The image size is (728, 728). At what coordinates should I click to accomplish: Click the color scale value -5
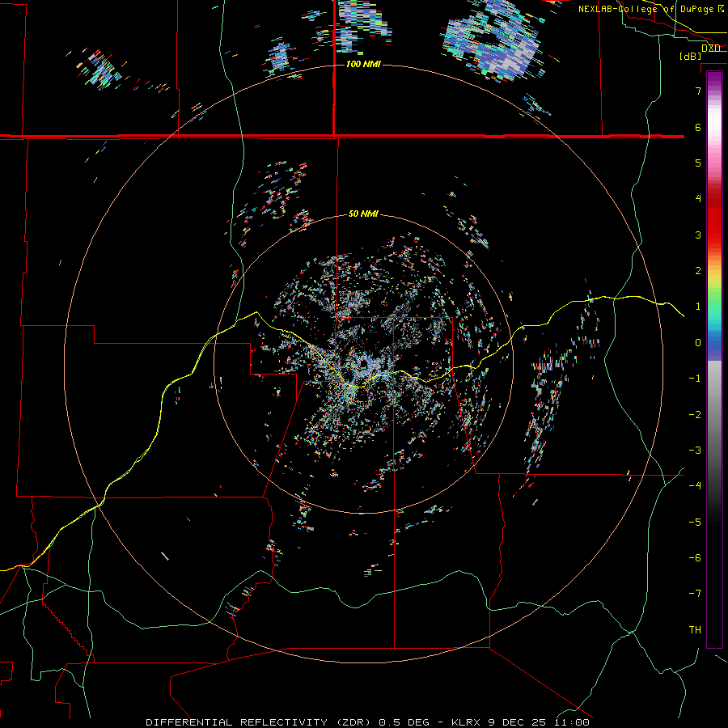[695, 523]
